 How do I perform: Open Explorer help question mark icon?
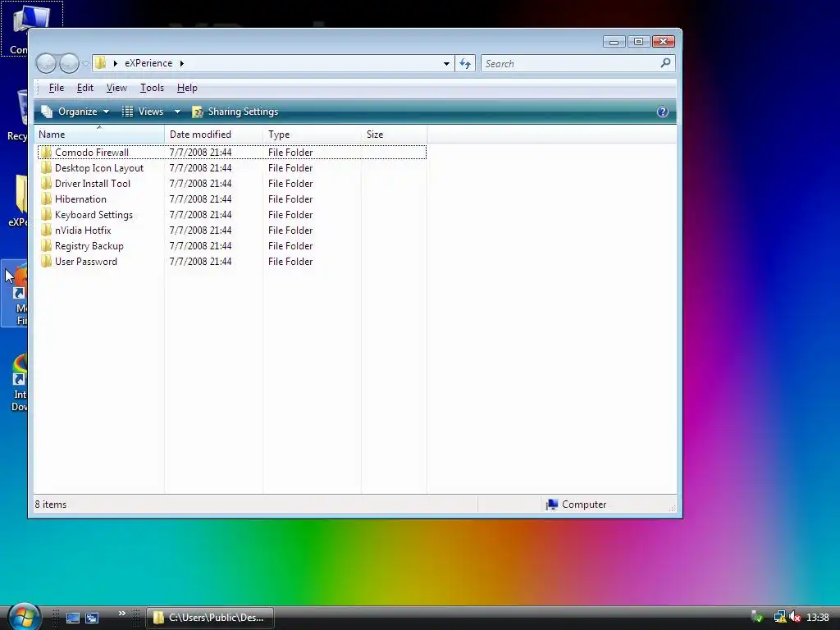coord(663,112)
